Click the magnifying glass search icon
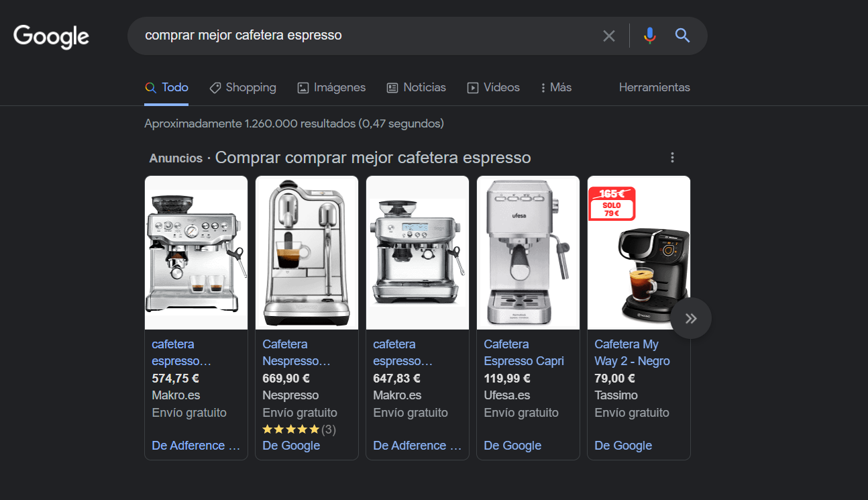868x500 pixels. point(682,36)
